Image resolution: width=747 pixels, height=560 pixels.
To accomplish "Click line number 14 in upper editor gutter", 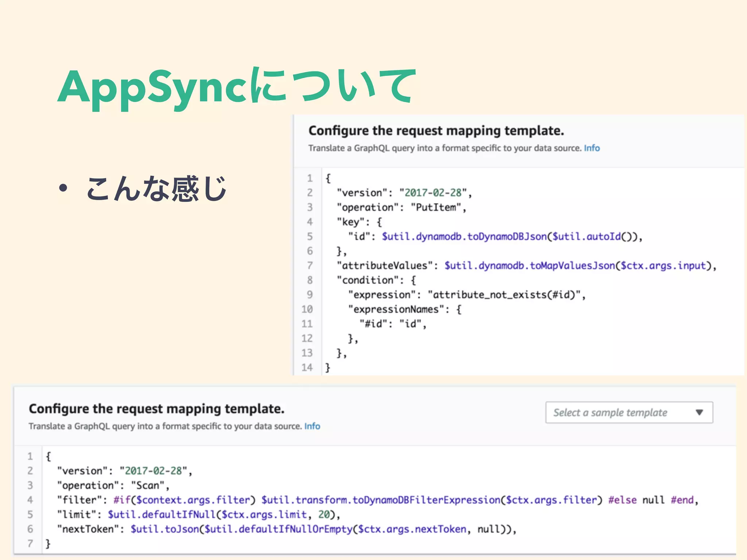I will (x=307, y=367).
